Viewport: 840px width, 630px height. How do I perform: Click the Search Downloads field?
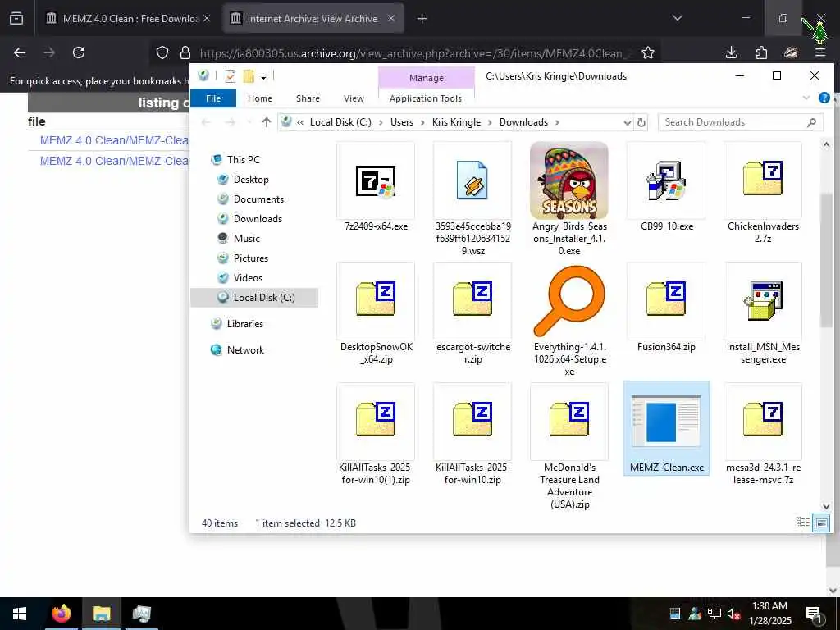pyautogui.click(x=741, y=122)
